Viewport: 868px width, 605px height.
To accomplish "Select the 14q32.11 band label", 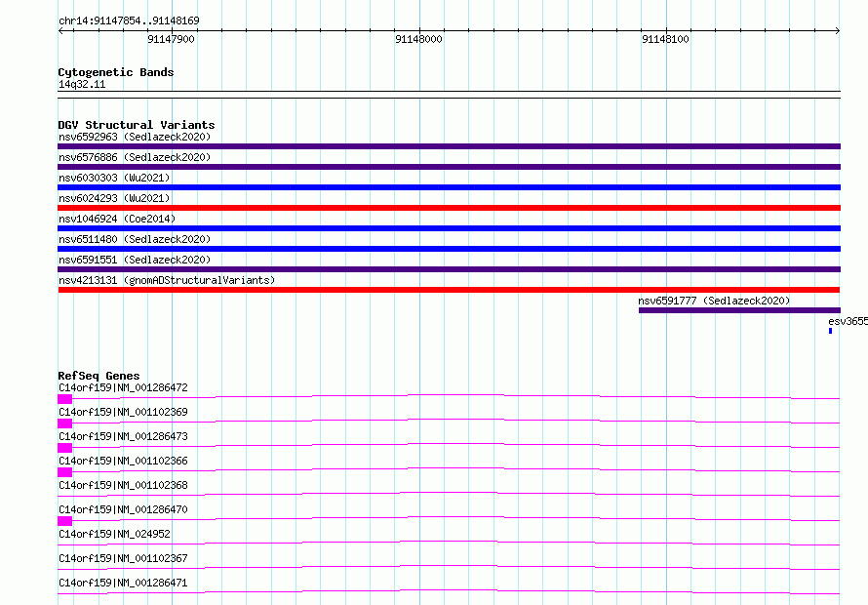I will pyautogui.click(x=82, y=84).
